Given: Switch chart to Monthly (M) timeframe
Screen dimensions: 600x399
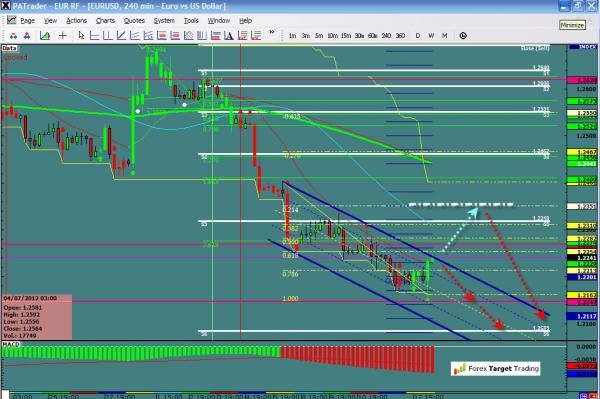Looking at the screenshot, I should 444,36.
